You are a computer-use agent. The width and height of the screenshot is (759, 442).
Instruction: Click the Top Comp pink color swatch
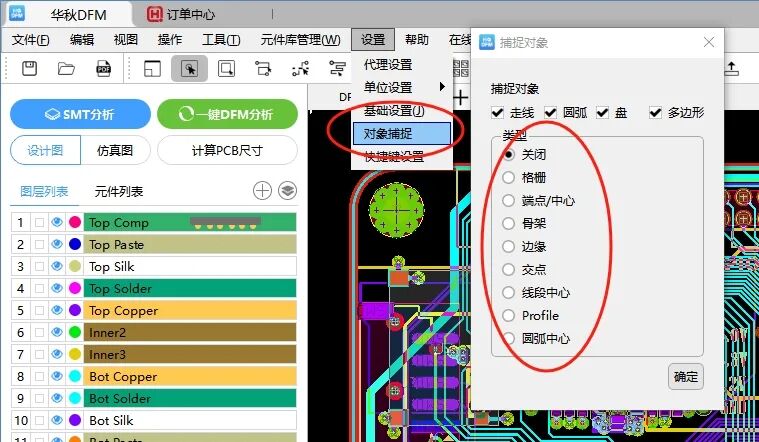75,222
